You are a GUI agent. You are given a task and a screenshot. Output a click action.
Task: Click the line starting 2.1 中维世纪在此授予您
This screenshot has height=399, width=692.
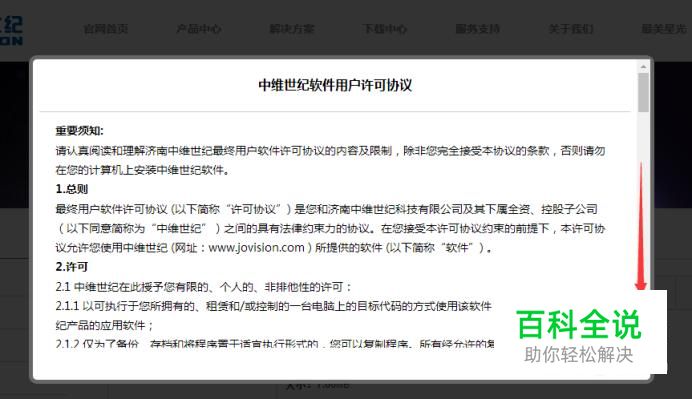coord(203,287)
